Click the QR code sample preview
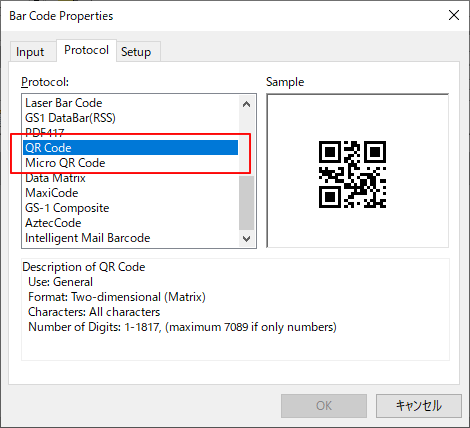Image resolution: width=470 pixels, height=428 pixels. pyautogui.click(x=352, y=174)
